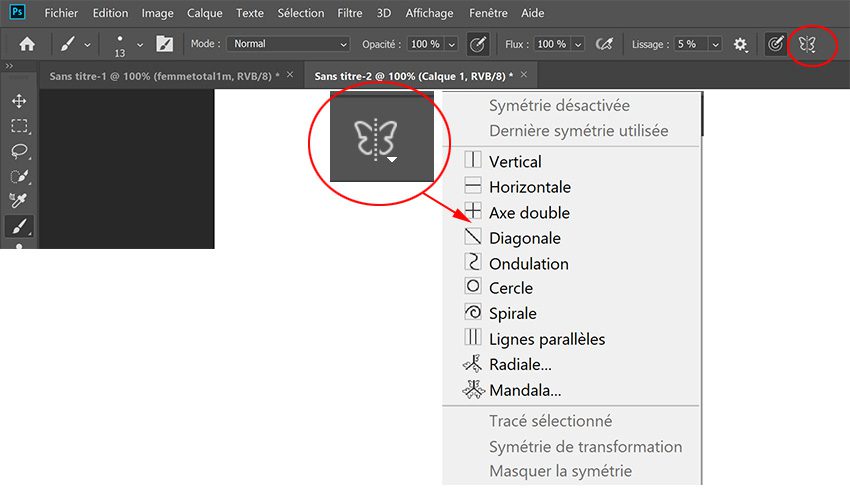Click the Opacité 100 % value field
Image resolution: width=850 pixels, height=493 pixels.
pyautogui.click(x=426, y=44)
